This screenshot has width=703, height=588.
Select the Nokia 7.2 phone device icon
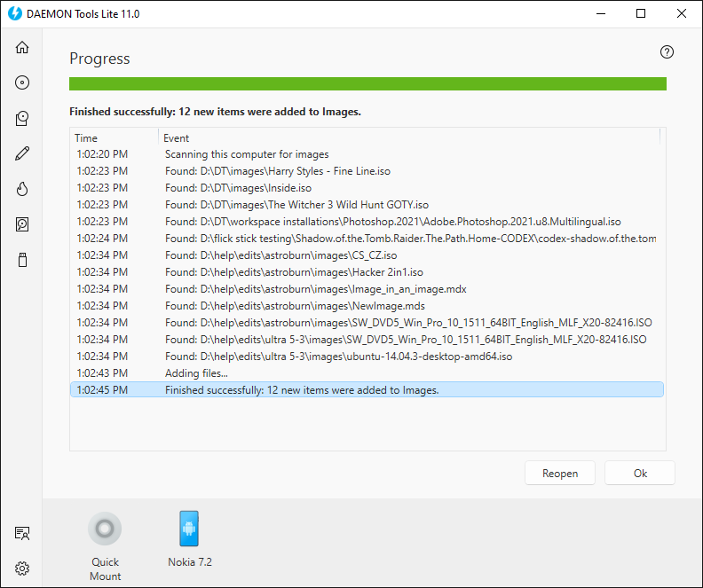[189, 529]
